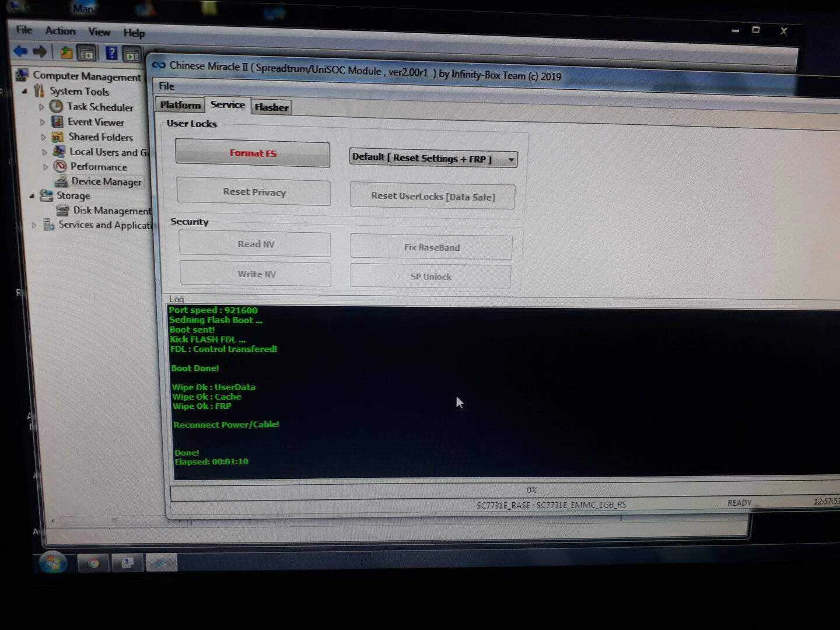Switch to the Flasher tab

tap(271, 107)
